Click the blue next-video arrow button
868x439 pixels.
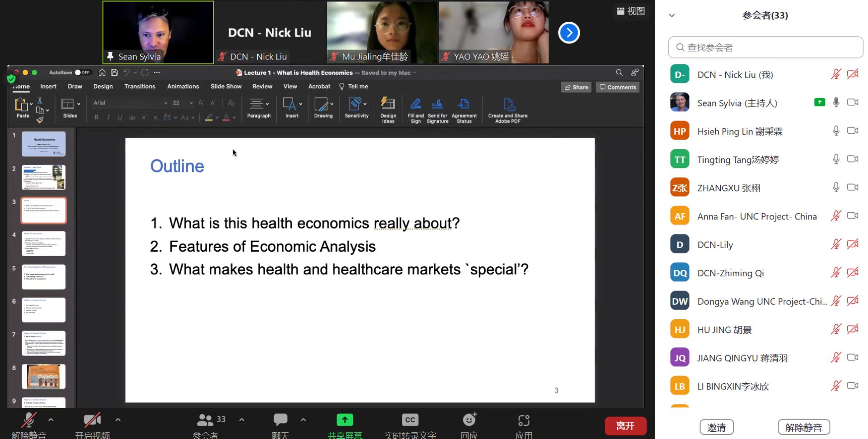(x=569, y=33)
